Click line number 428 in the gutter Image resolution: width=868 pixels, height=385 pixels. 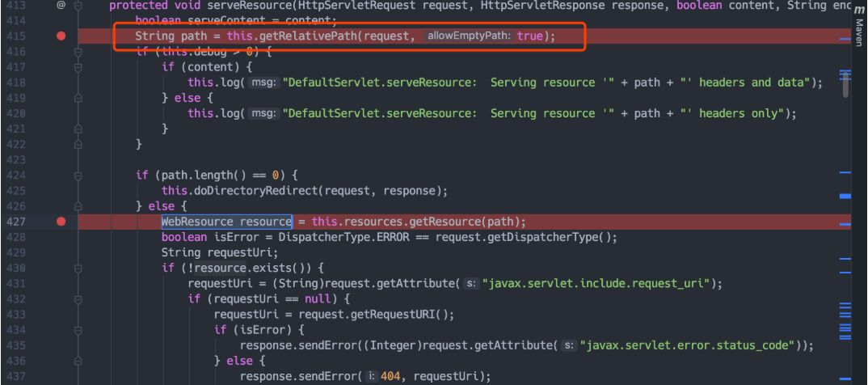pyautogui.click(x=15, y=237)
